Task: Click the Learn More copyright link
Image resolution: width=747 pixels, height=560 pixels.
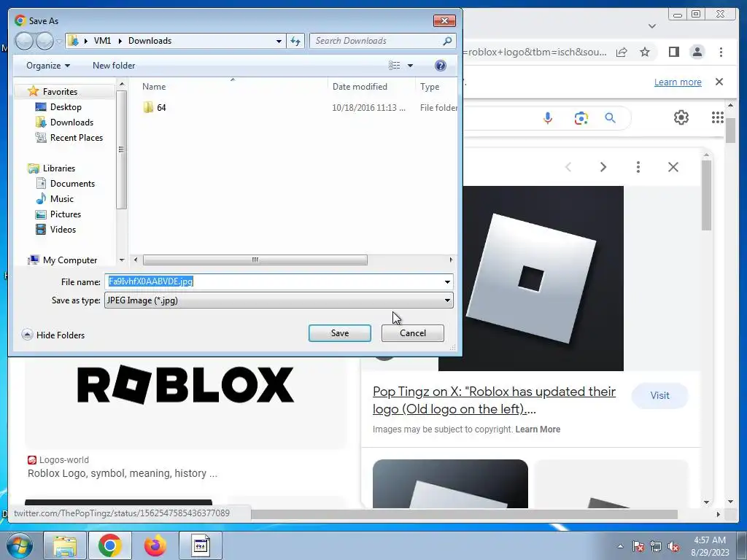Action: 538,429
